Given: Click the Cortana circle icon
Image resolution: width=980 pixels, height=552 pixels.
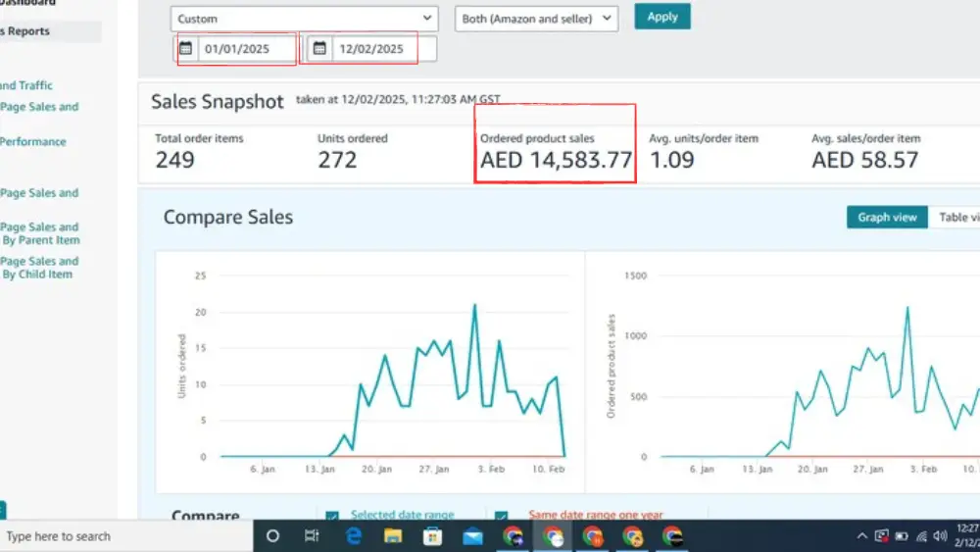Looking at the screenshot, I should click(x=273, y=536).
